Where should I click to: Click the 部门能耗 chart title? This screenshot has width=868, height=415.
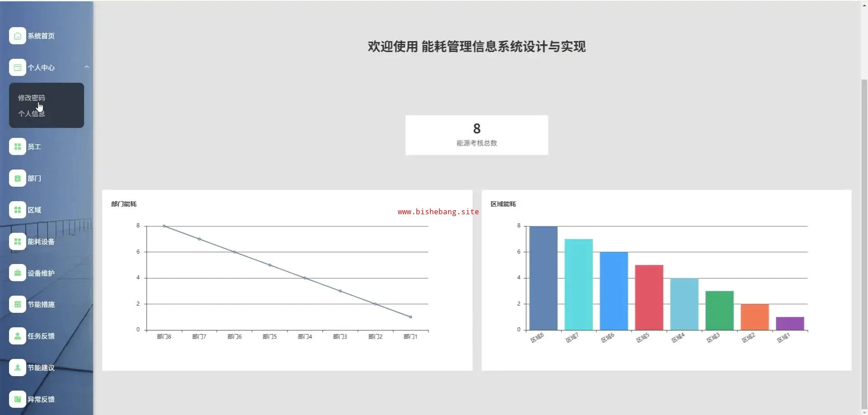pyautogui.click(x=124, y=204)
